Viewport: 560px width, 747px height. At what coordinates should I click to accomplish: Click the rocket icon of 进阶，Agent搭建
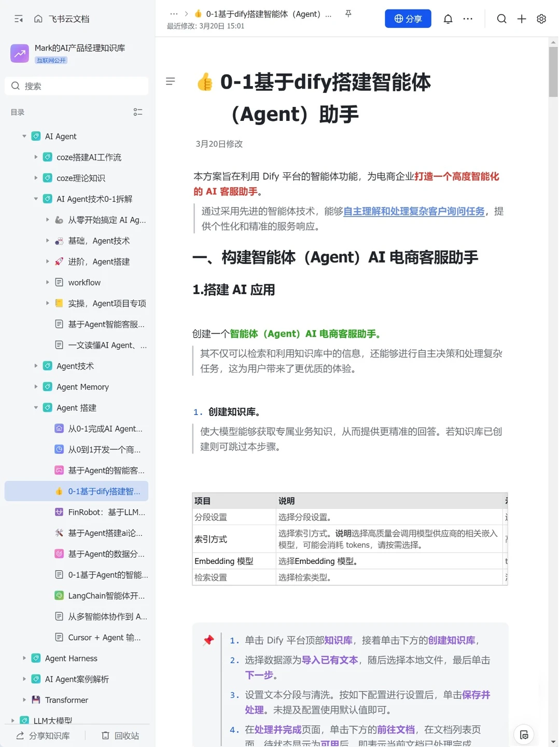tap(59, 261)
